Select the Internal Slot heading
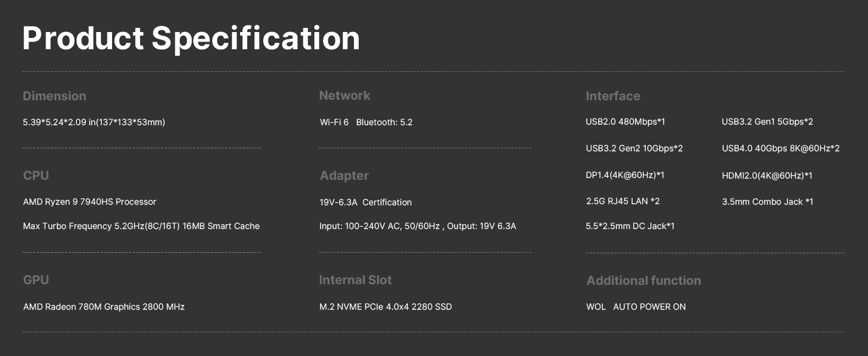This screenshot has width=868, height=356. click(x=355, y=280)
